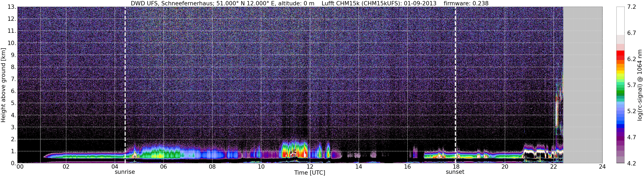Image resolution: width=644 pixels, height=177 pixels.
Task: Select the white dashed sunset marker line
Action: (455, 85)
